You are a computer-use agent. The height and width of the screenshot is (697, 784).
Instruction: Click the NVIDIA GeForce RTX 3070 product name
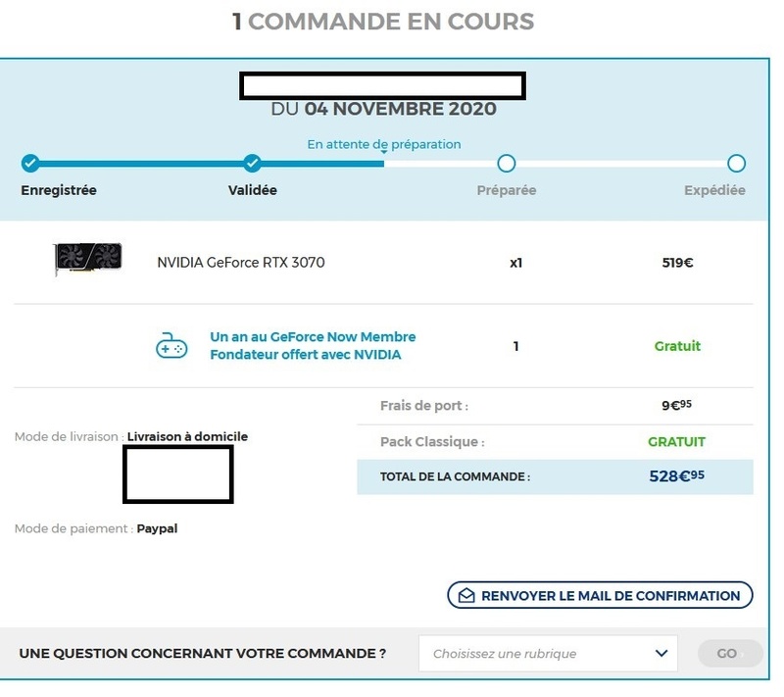pyautogui.click(x=241, y=263)
